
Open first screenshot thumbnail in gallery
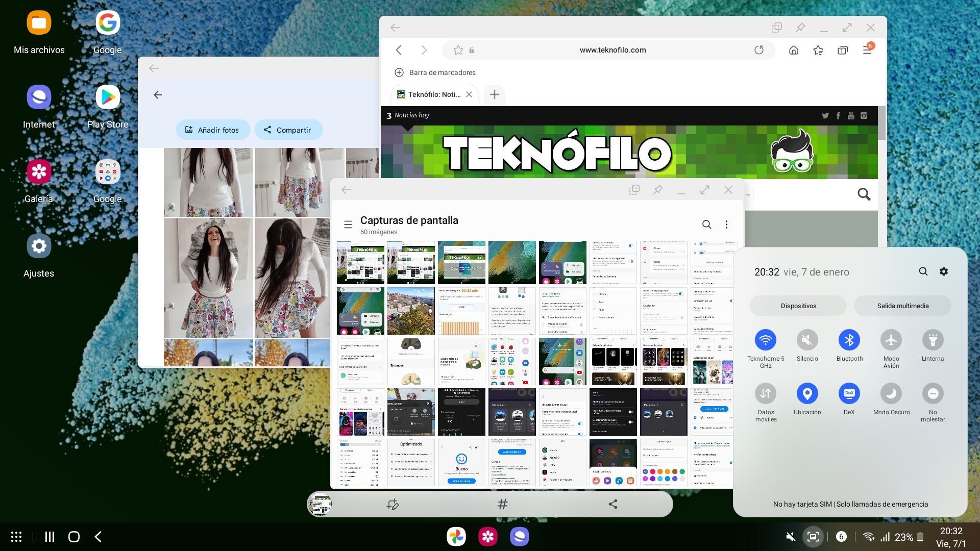360,262
